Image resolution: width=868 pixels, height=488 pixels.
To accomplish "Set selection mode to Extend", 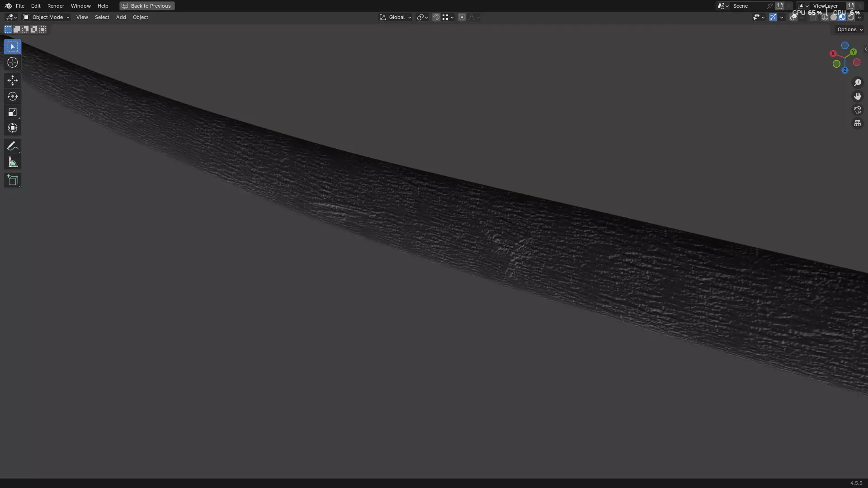I will 16,29.
